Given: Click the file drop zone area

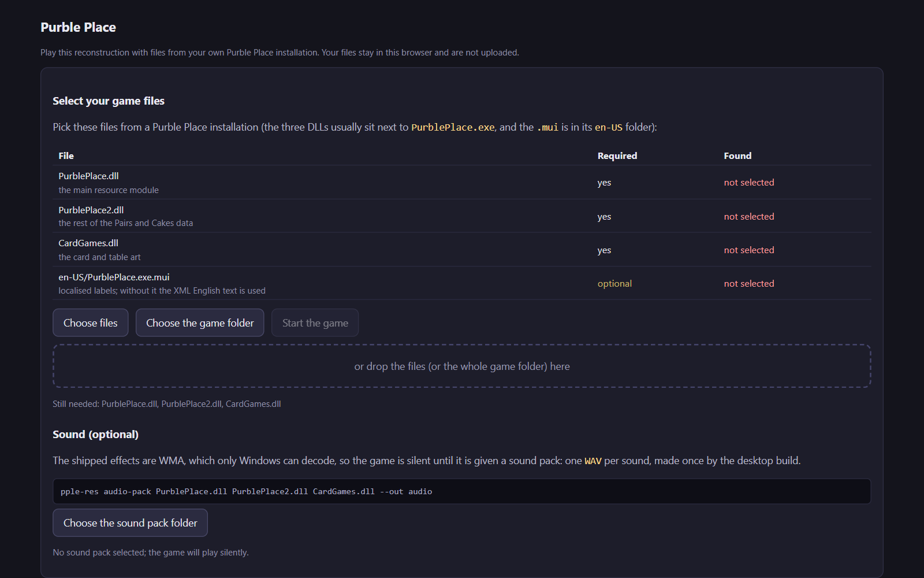Looking at the screenshot, I should tap(462, 366).
